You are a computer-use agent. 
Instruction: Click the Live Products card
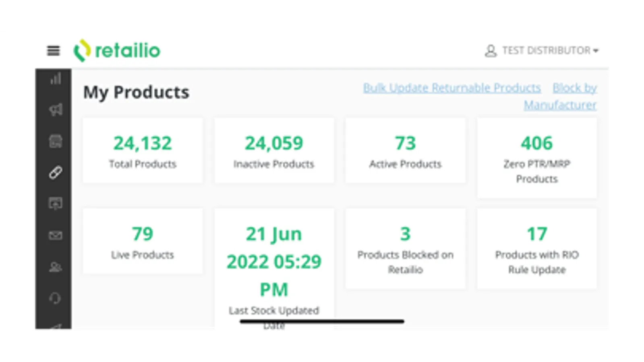coord(143,241)
